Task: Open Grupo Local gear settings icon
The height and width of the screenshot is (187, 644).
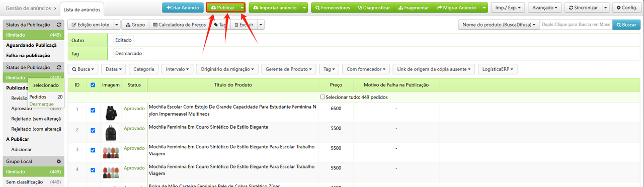Action: [59, 161]
